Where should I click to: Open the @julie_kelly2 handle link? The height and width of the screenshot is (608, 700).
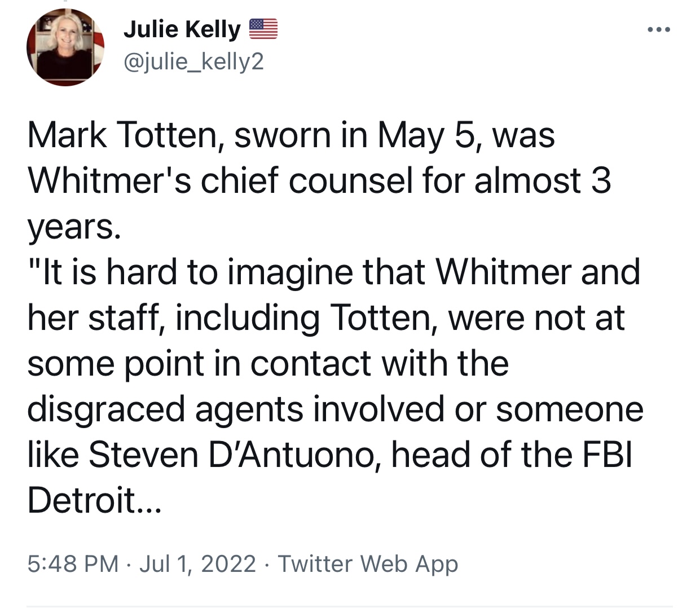click(x=193, y=61)
